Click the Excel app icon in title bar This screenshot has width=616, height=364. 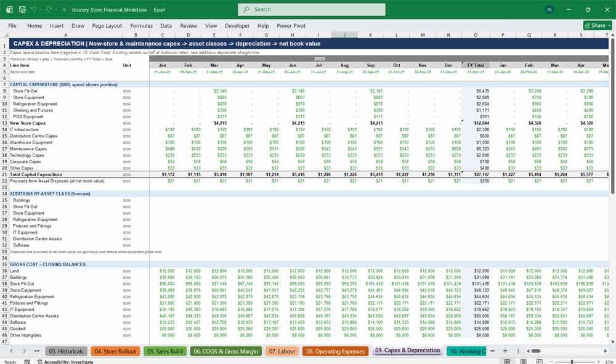[9, 9]
